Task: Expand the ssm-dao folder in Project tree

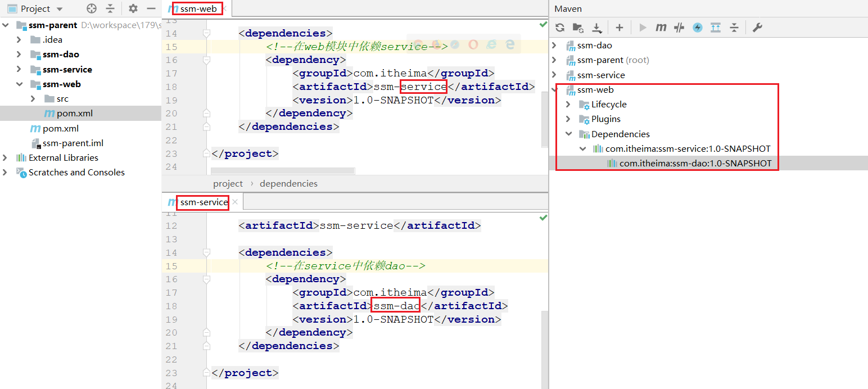Action: [19, 55]
